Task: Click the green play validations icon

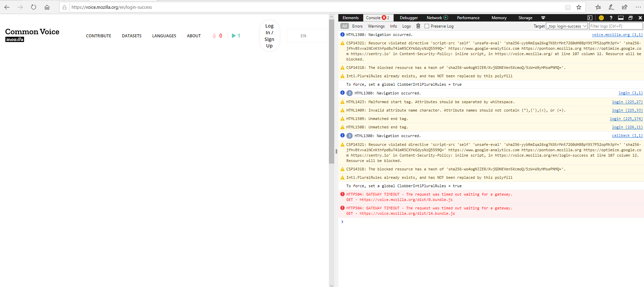Action: (234, 36)
